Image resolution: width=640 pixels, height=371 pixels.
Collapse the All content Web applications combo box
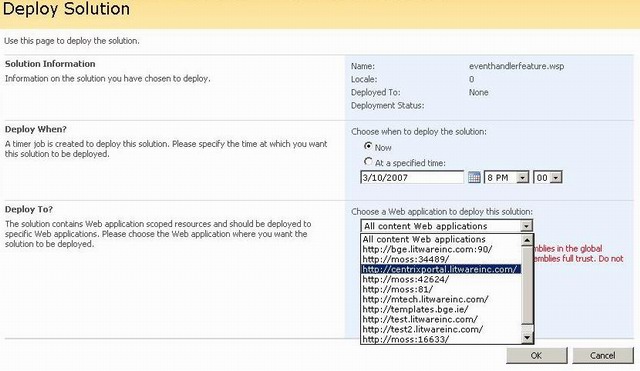[x=527, y=226]
